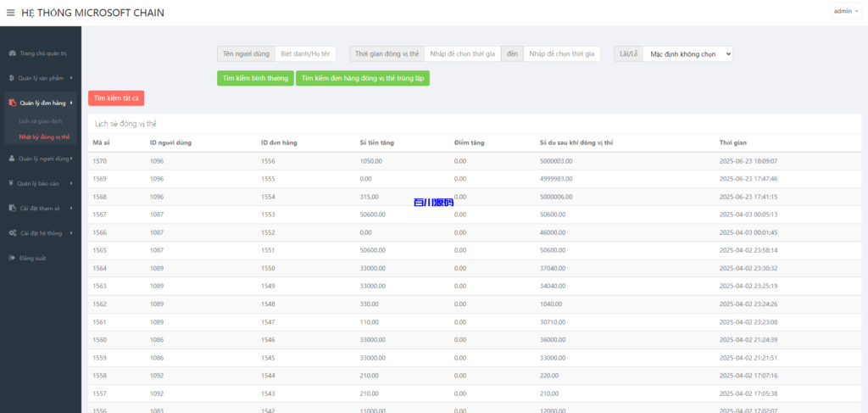Click the Lãi/Lỗ filter label
The image size is (868, 413).
click(629, 53)
